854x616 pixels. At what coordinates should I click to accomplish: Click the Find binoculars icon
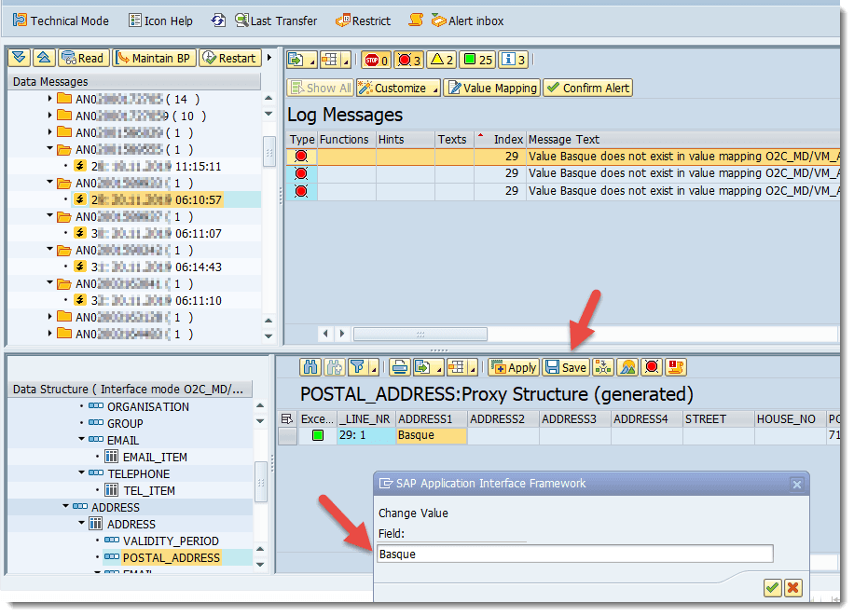(x=310, y=367)
